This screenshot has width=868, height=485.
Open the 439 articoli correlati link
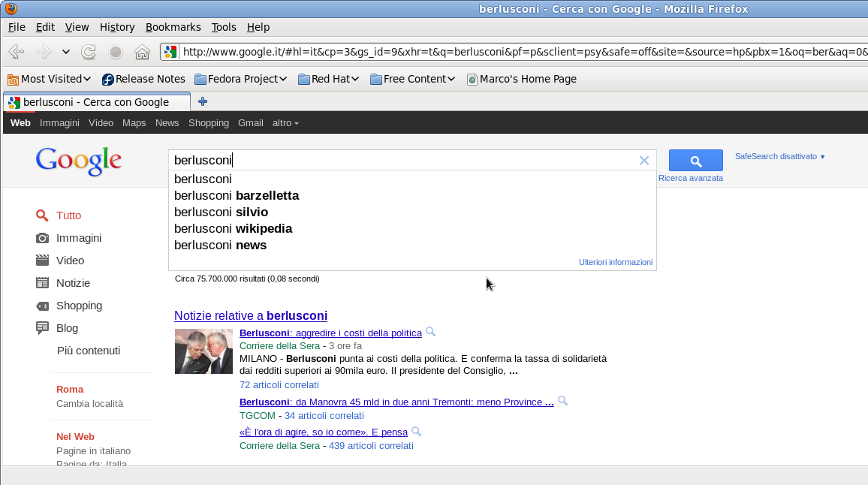tap(371, 446)
